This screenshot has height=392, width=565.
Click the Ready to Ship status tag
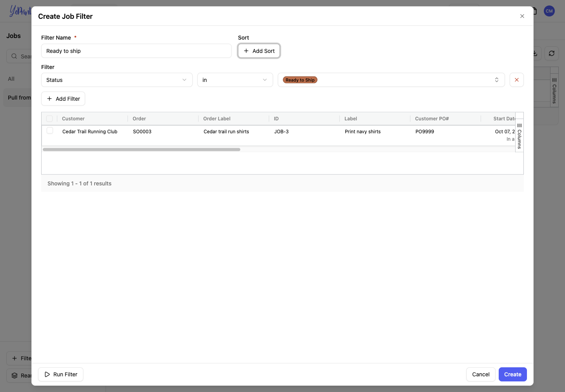point(300,80)
